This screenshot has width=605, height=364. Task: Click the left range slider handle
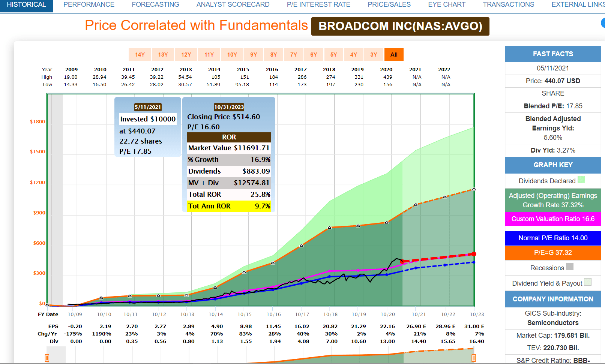coord(47,358)
